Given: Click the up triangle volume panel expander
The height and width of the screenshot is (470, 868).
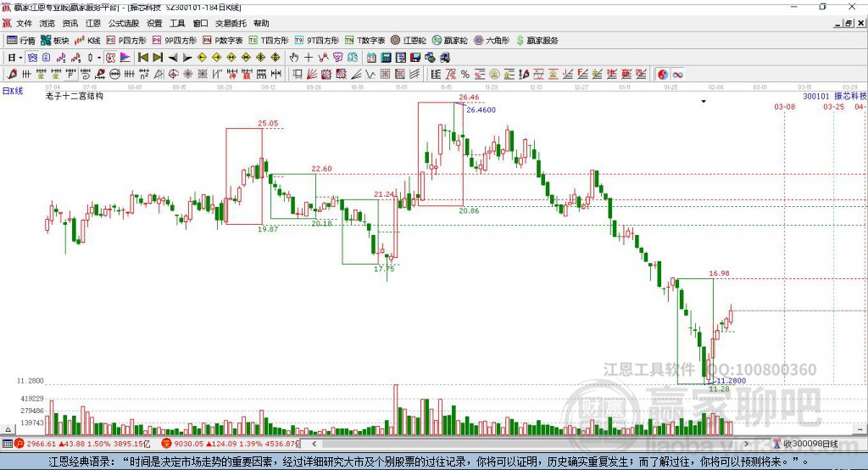Looking at the screenshot, I should 8,429.
